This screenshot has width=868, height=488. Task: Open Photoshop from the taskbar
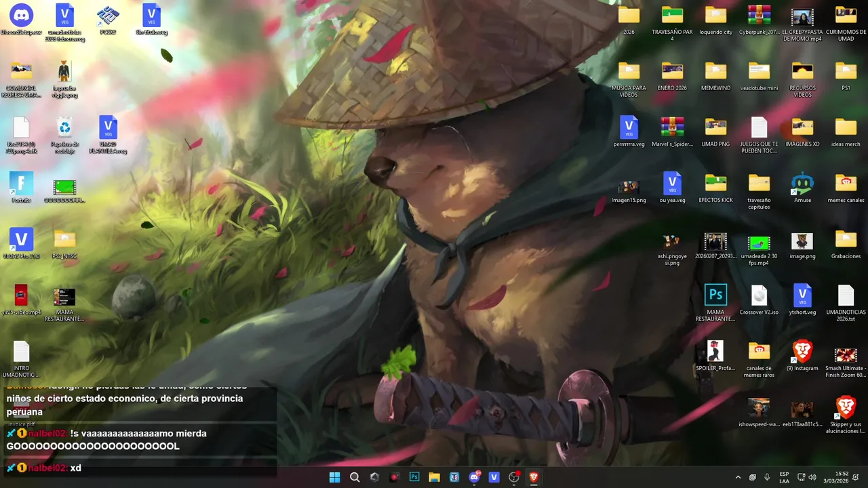(x=414, y=477)
